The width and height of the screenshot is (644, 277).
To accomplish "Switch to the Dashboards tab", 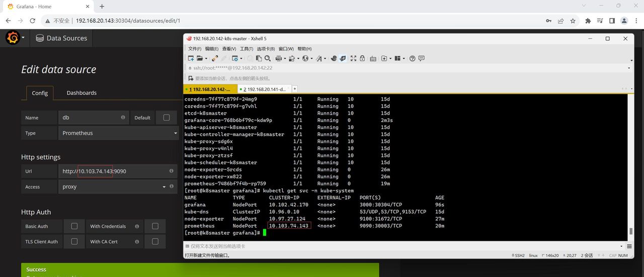I will pos(82,93).
